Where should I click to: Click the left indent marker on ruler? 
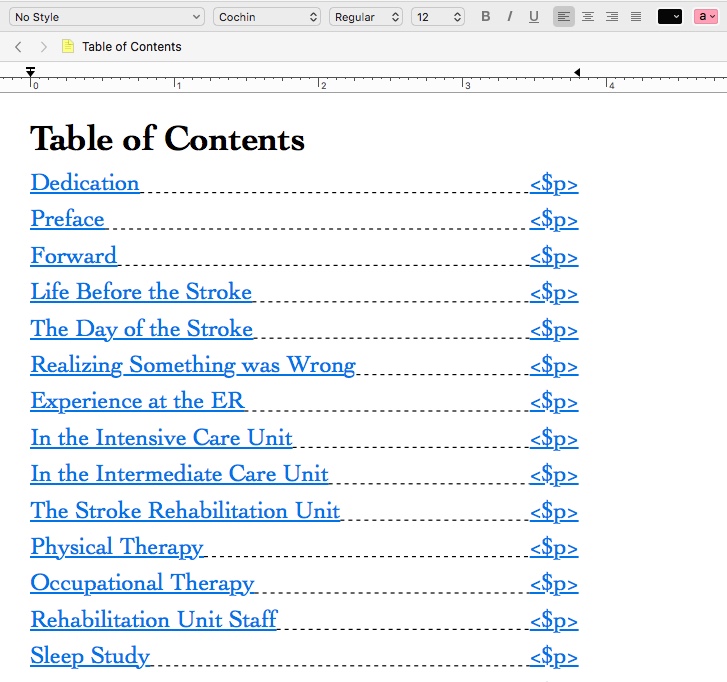(x=31, y=72)
